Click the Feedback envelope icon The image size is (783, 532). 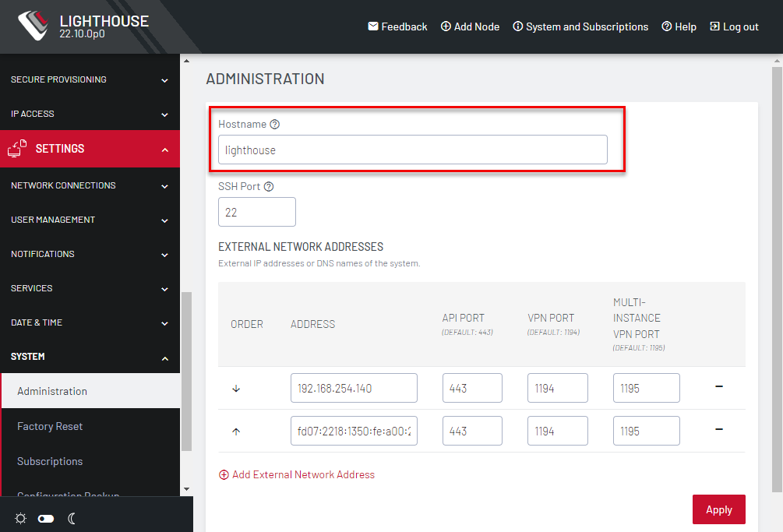click(x=372, y=26)
